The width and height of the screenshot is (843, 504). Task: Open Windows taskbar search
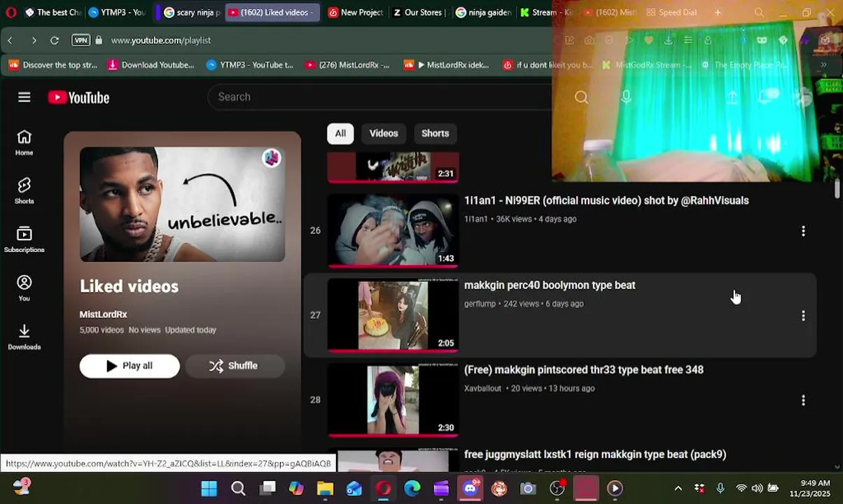(x=238, y=488)
